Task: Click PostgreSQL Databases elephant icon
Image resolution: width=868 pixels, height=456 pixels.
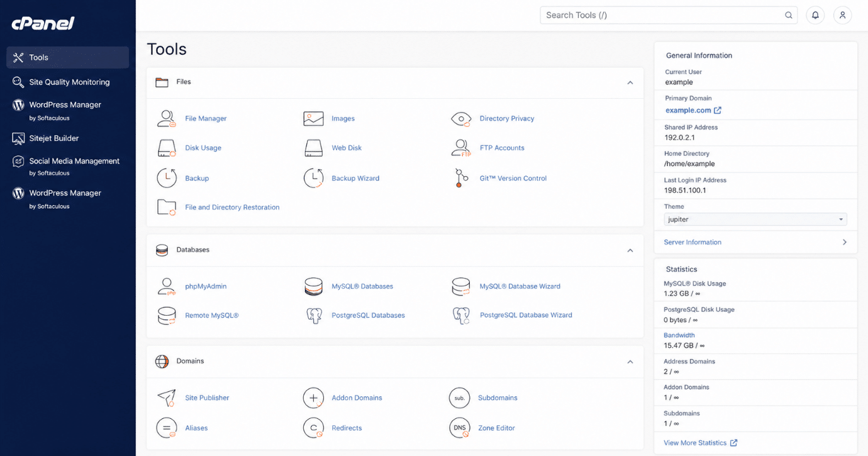Action: [314, 315]
